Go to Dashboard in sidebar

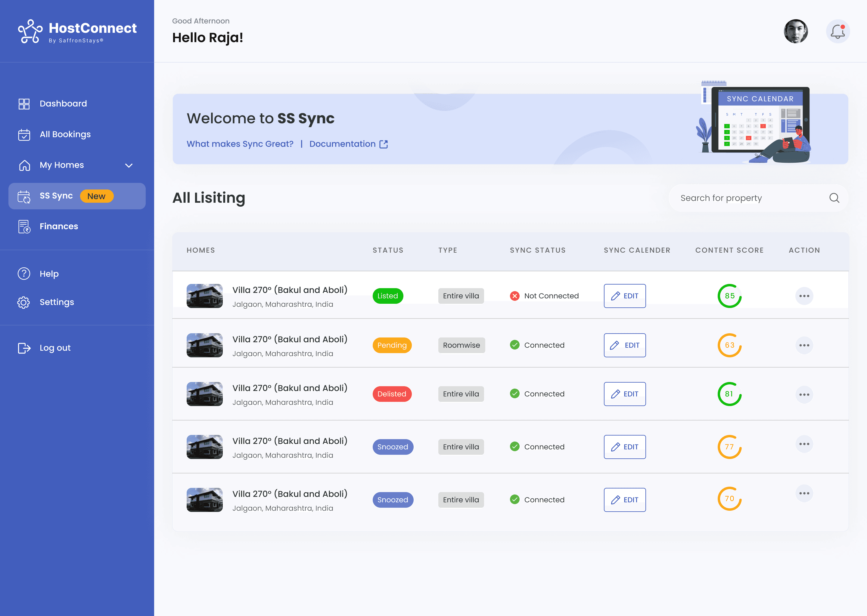click(x=63, y=103)
